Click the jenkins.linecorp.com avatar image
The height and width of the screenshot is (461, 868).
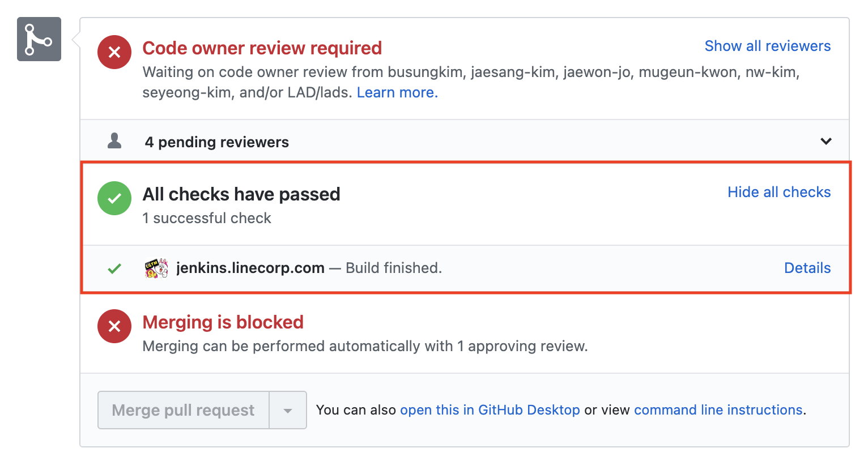156,268
